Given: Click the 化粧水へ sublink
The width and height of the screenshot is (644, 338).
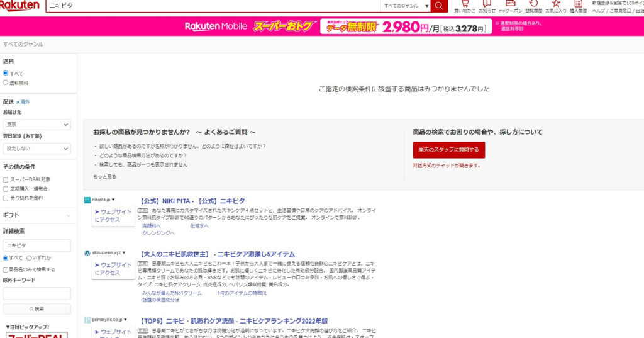Looking at the screenshot, I should 199,226.
